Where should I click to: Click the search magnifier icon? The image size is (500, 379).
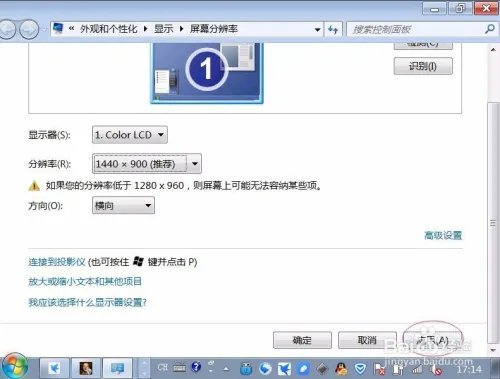point(489,29)
